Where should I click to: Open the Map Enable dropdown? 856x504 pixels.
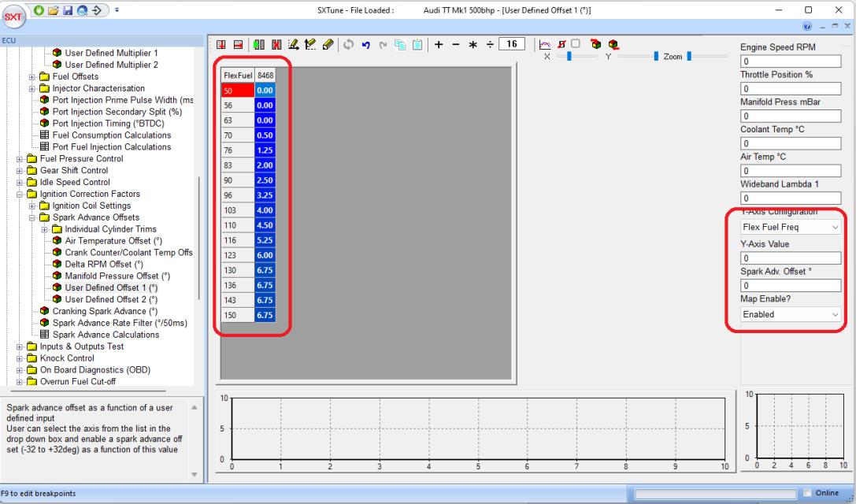(791, 314)
